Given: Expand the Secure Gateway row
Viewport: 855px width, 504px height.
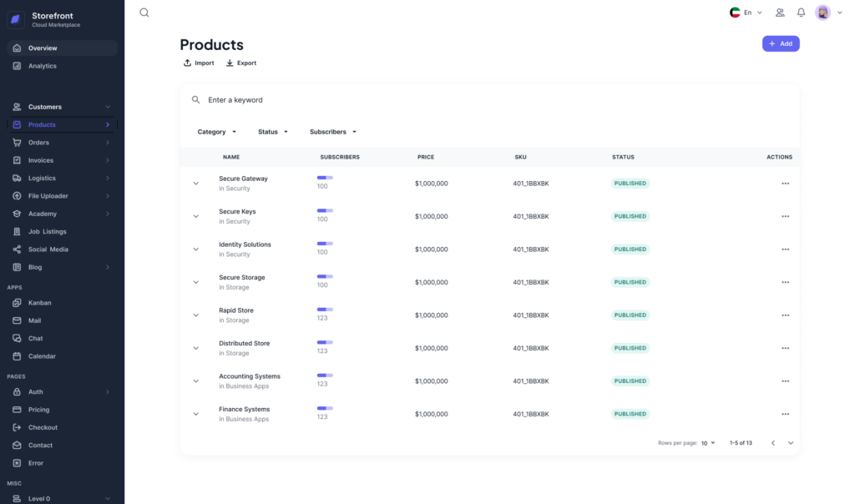Looking at the screenshot, I should [196, 184].
